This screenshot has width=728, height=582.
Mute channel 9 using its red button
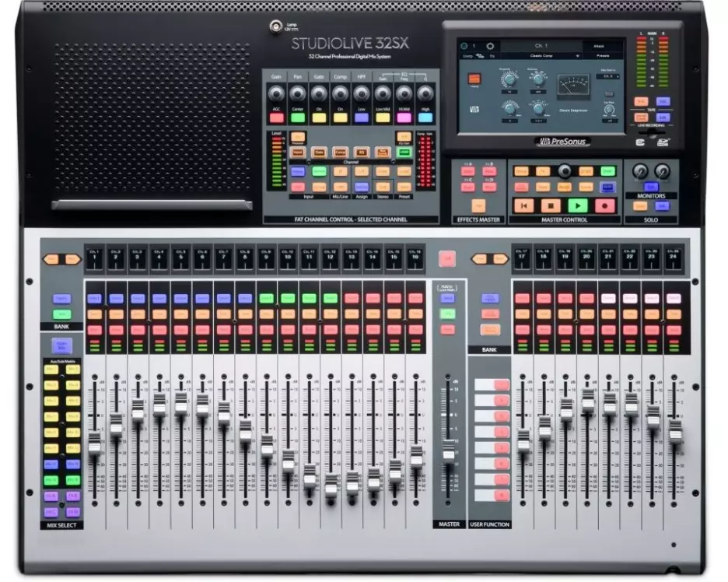click(x=267, y=329)
